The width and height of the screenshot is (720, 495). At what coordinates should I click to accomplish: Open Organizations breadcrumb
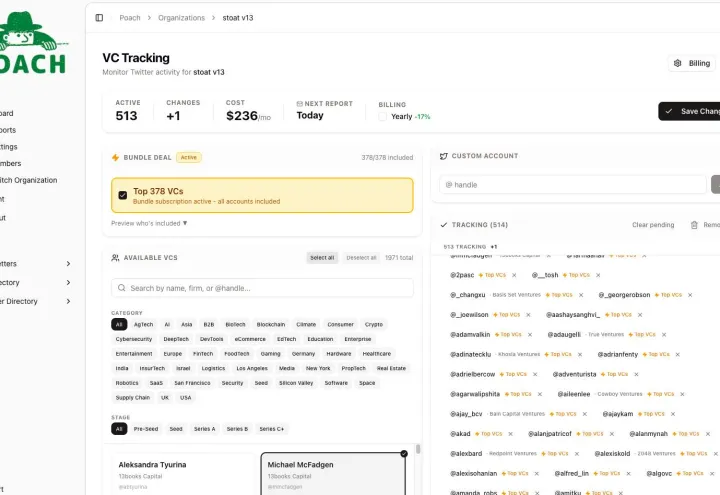181,18
